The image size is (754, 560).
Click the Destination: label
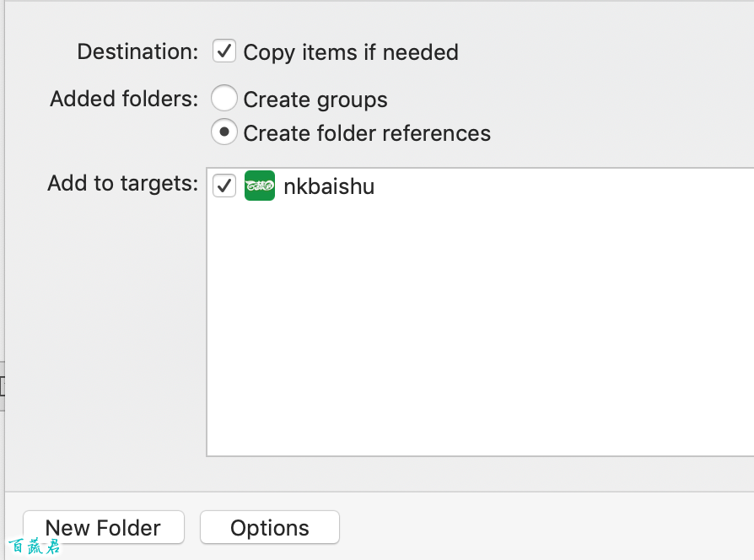point(137,51)
